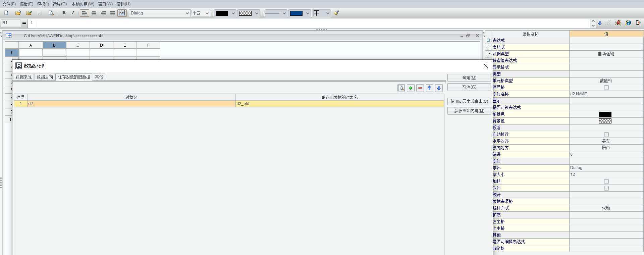644x255 pixels.
Task: Switch to the 数据去向 tab
Action: tap(45, 77)
